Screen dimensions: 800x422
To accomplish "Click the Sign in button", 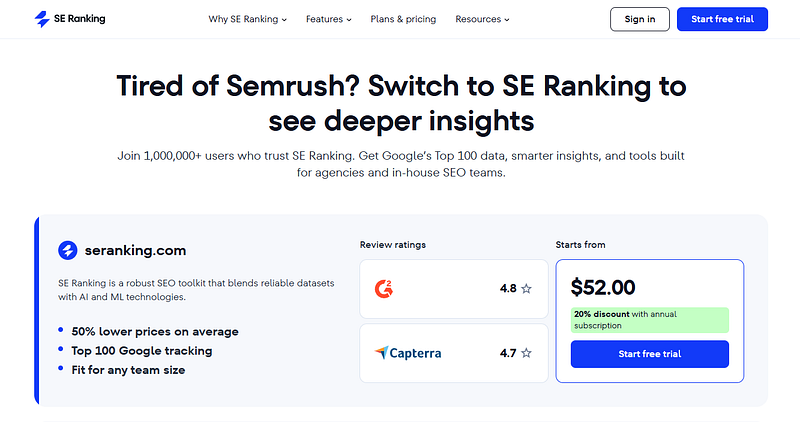I will 640,19.
